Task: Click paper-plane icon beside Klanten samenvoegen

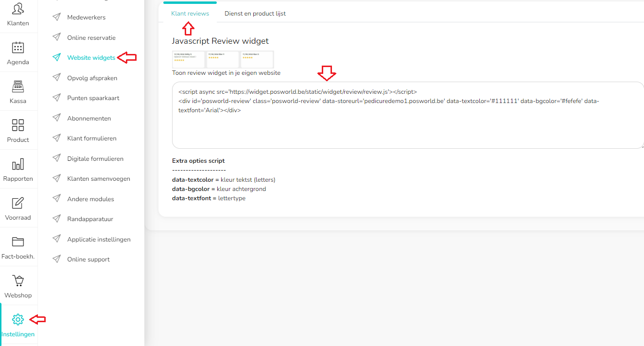Action: pos(57,178)
